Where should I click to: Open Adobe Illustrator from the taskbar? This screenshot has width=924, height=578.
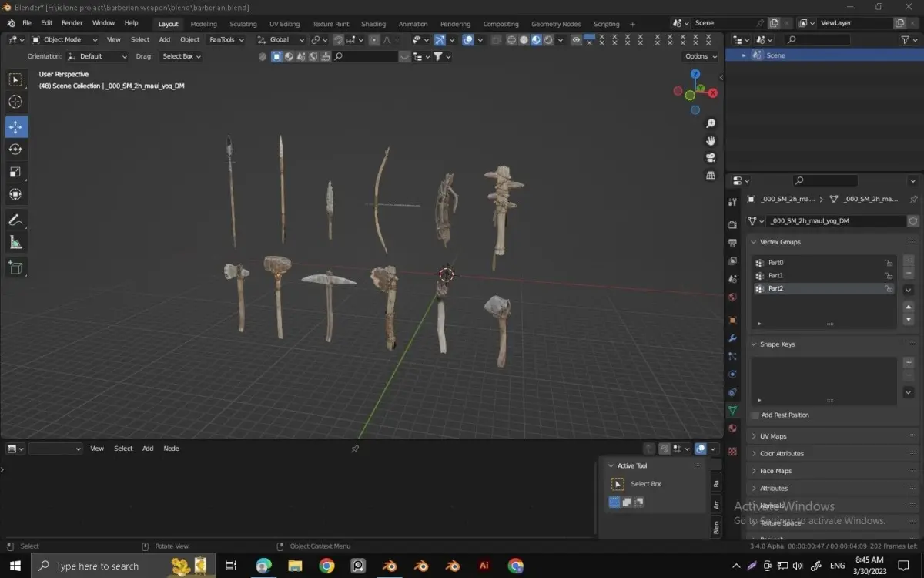point(484,566)
